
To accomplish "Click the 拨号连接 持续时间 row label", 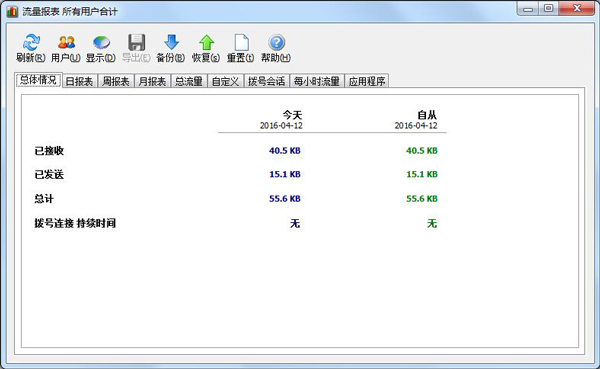I will [75, 223].
